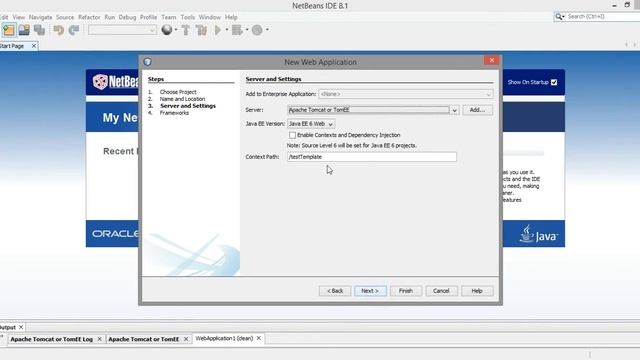Expand the Profile Project dropdown arrow
This screenshot has height=360, width=640.
pyautogui.click(x=267, y=30)
